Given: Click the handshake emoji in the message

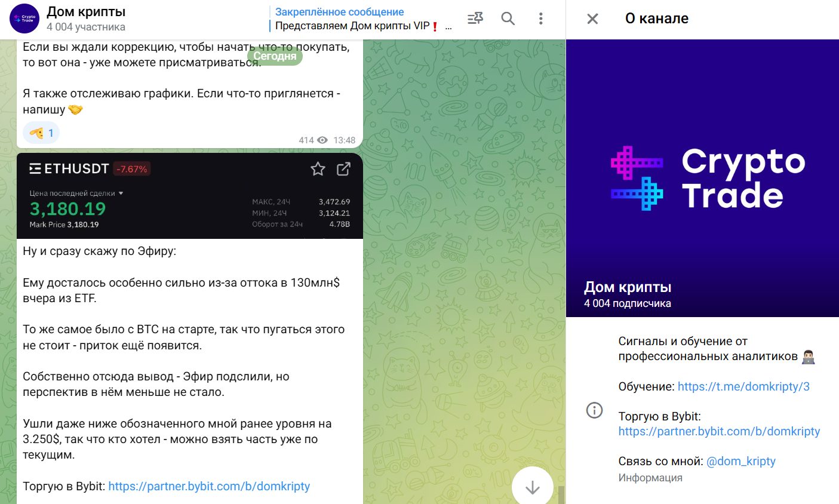Looking at the screenshot, I should (x=75, y=109).
